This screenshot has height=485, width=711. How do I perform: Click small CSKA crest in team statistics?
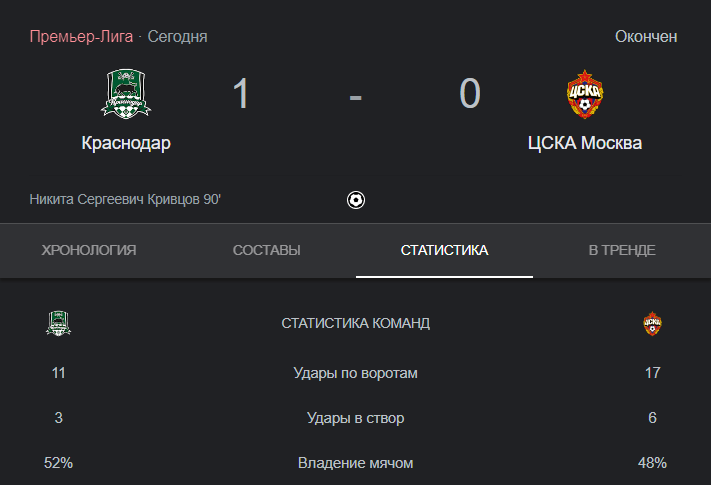(x=653, y=324)
